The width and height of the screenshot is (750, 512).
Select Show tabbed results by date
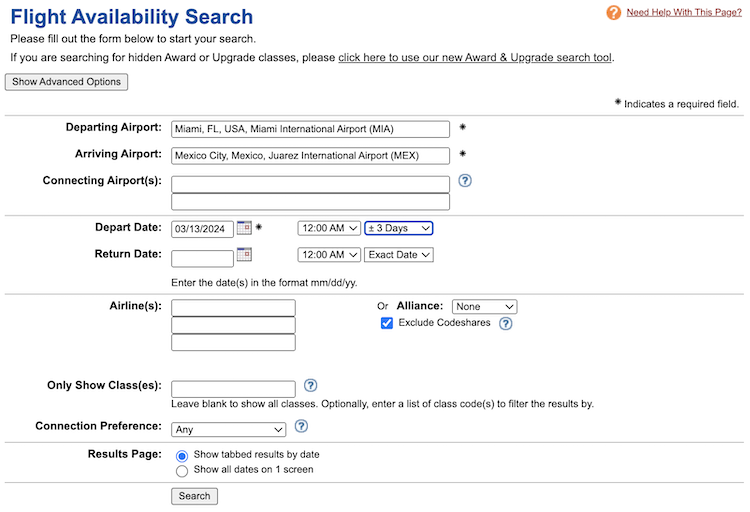182,455
